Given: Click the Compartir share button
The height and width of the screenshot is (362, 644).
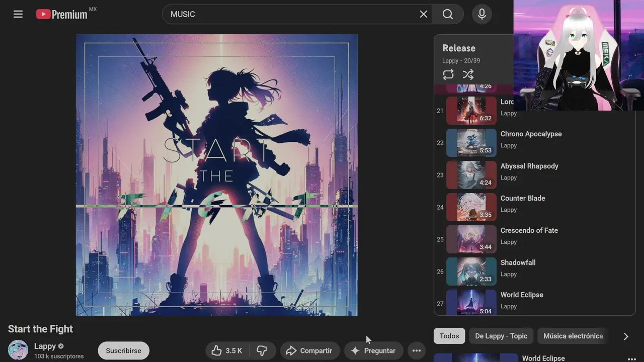Looking at the screenshot, I should point(309,350).
